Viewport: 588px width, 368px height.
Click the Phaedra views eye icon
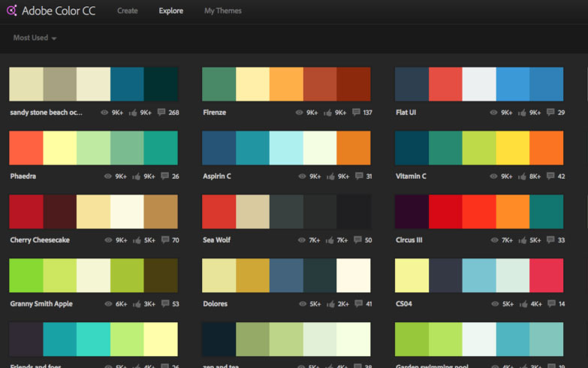[108, 176]
